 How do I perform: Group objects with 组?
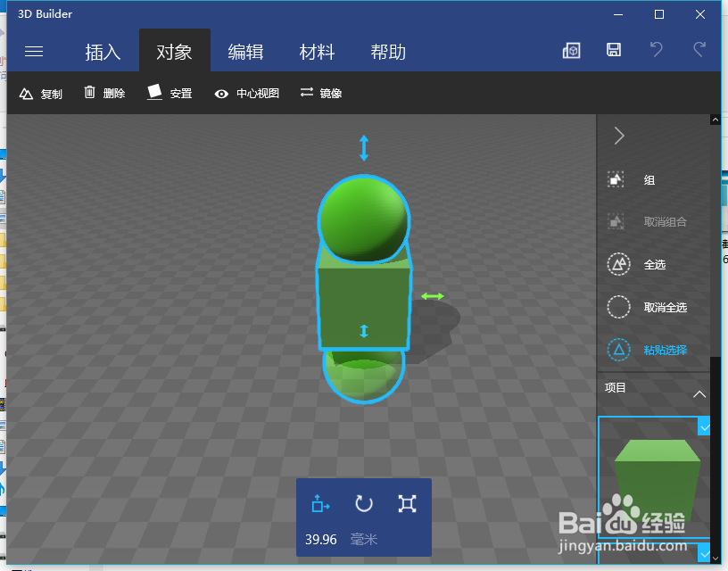pyautogui.click(x=632, y=179)
